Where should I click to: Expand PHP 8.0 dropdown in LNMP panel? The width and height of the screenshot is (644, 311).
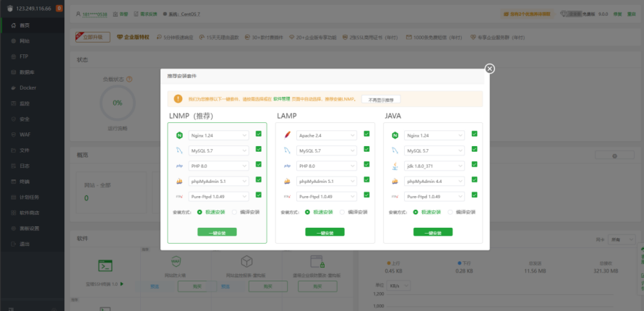pyautogui.click(x=218, y=166)
